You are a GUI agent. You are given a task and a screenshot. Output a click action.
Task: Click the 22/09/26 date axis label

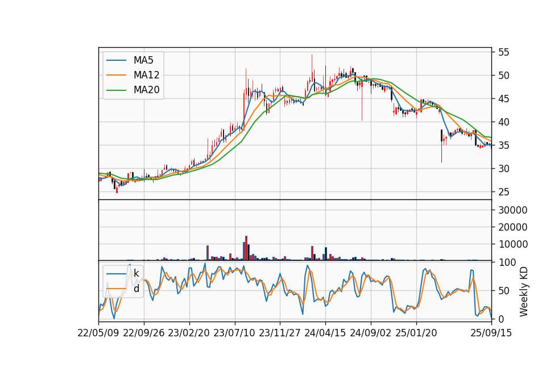pyautogui.click(x=144, y=333)
